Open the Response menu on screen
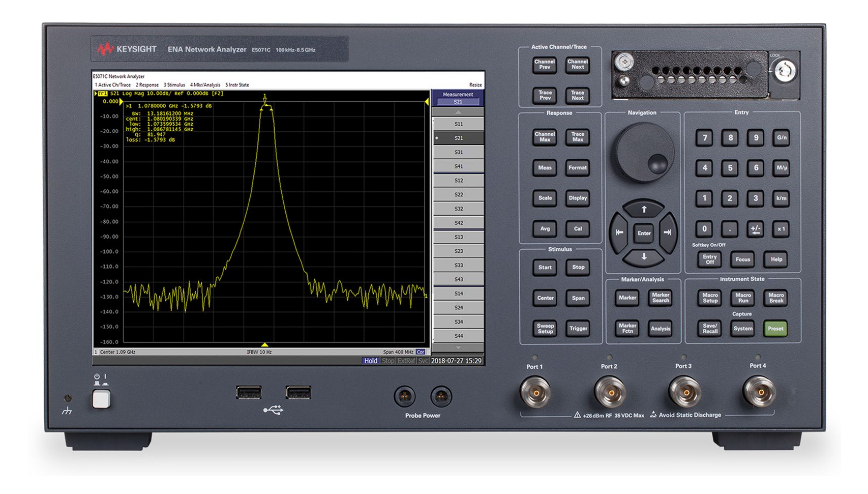Screen dimensions: 868x494 [147, 85]
